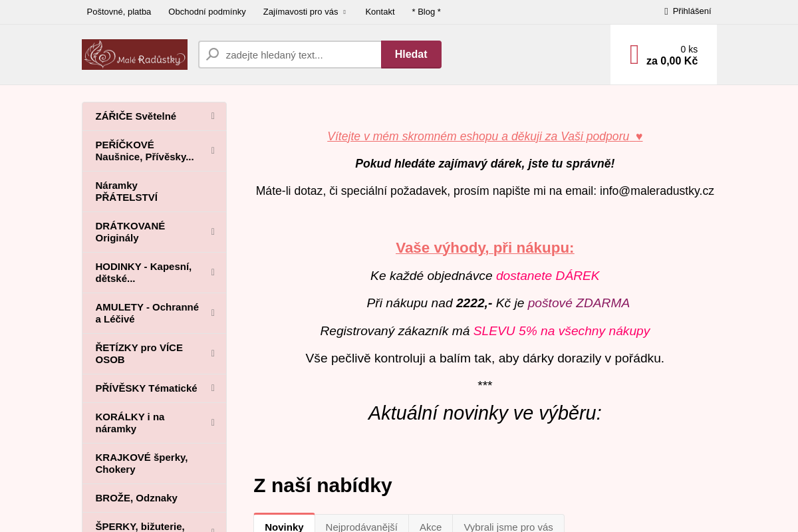This screenshot has width=798, height=532.
Task: Click the Malé Radůstky logo
Action: 134,54
